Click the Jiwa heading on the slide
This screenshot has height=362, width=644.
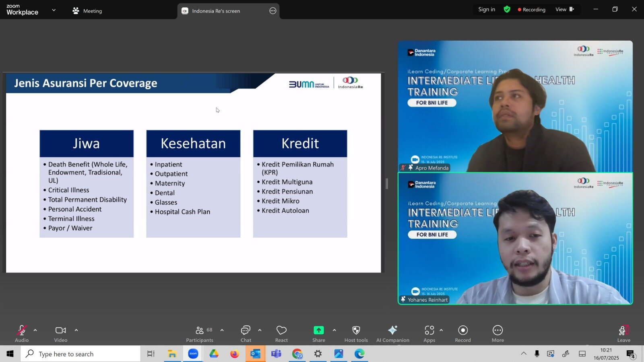click(86, 144)
